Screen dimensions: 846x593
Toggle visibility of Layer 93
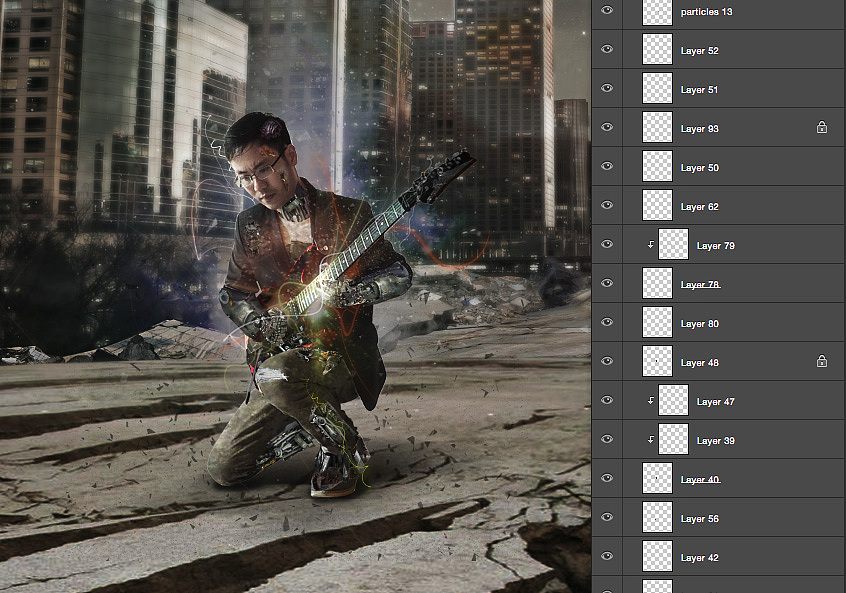[607, 127]
